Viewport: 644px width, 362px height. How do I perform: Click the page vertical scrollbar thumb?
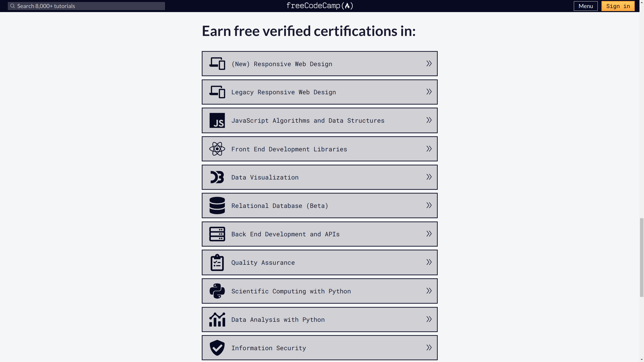(x=641, y=258)
